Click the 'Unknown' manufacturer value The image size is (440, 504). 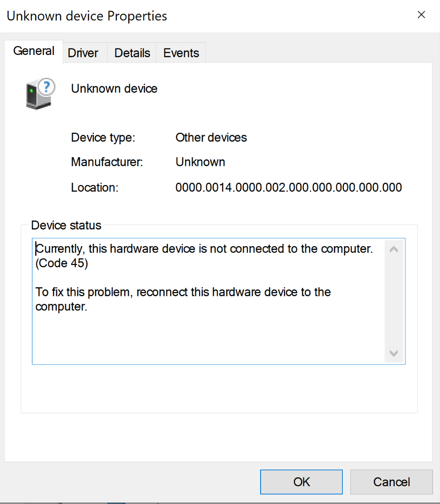(x=200, y=162)
